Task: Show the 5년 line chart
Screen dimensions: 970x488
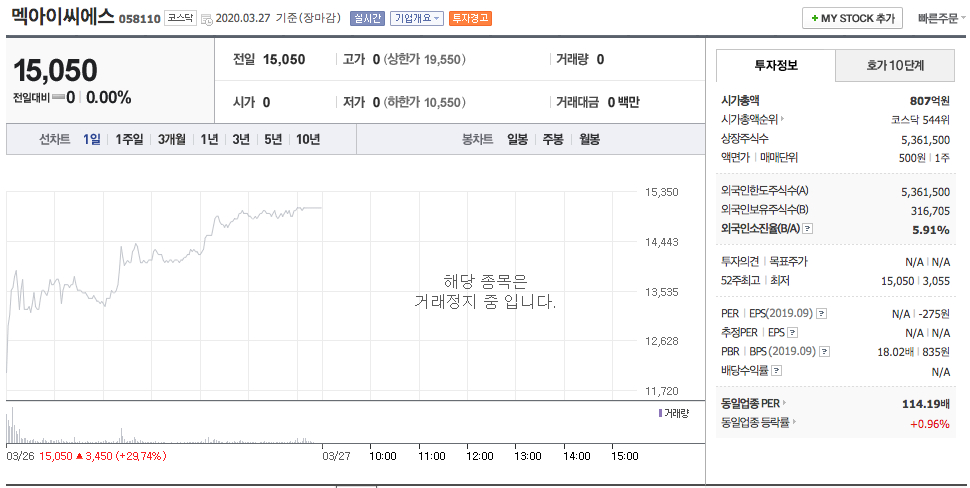Action: (x=273, y=139)
